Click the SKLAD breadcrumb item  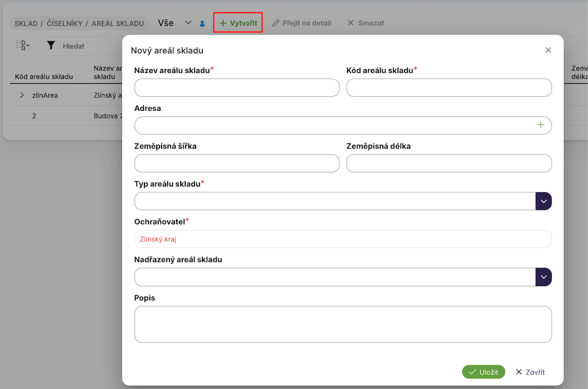coord(26,24)
